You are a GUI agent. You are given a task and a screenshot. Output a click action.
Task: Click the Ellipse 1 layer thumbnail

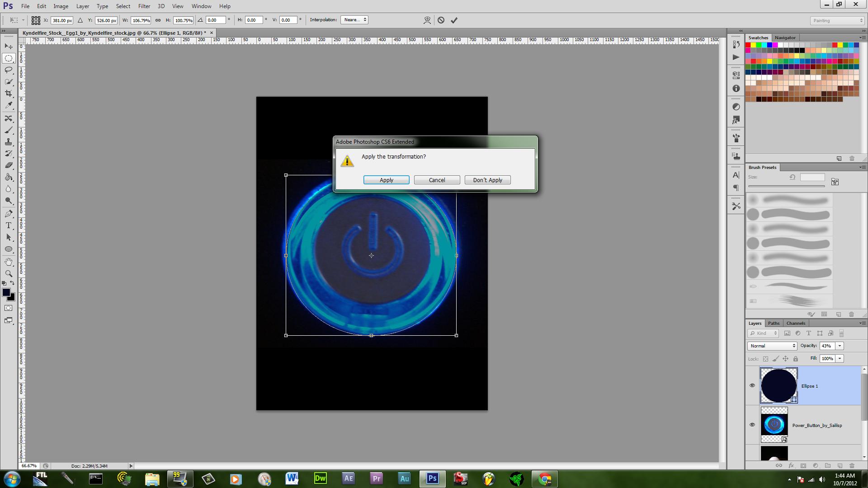click(x=778, y=385)
